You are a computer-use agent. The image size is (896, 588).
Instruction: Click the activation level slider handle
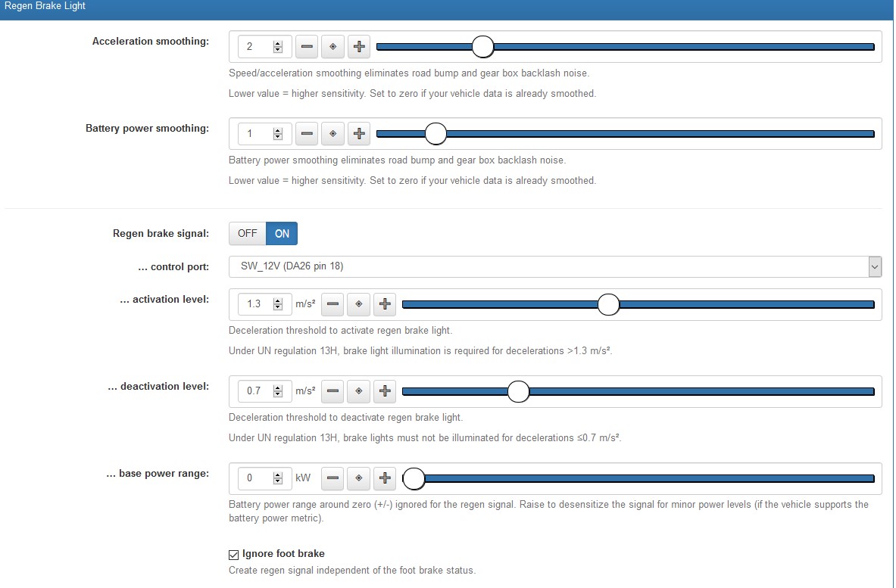[608, 304]
